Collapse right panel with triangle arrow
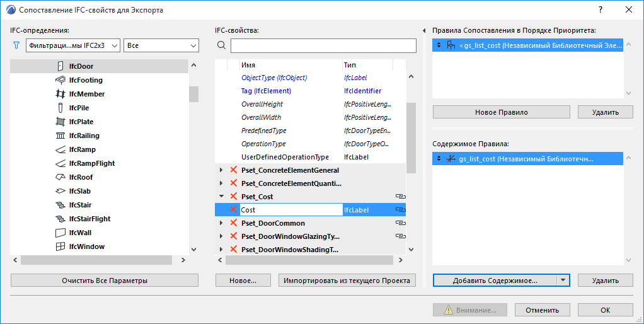This screenshot has width=644, height=324. point(424,30)
